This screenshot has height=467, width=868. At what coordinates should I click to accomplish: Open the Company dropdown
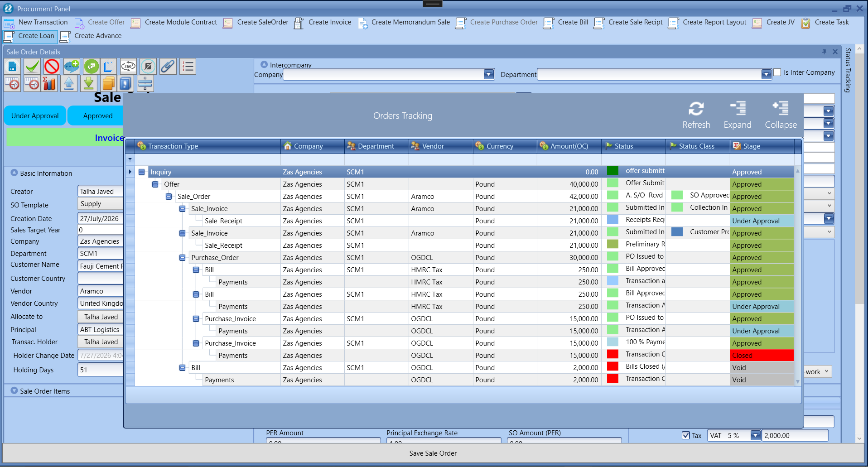[488, 74]
